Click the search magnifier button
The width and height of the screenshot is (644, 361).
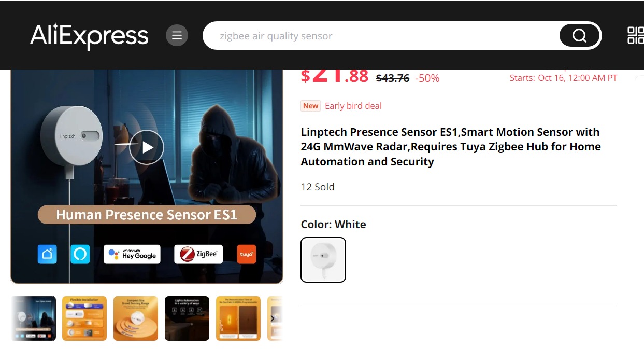click(x=579, y=36)
